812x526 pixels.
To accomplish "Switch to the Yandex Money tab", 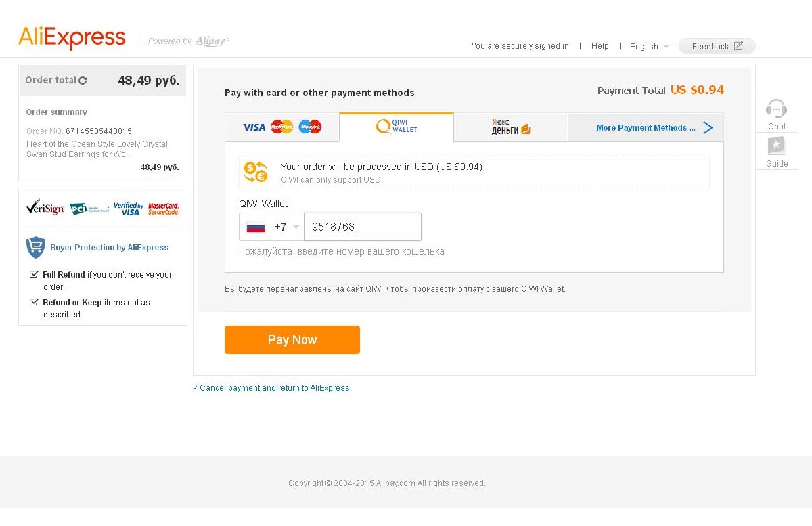I will [511, 127].
